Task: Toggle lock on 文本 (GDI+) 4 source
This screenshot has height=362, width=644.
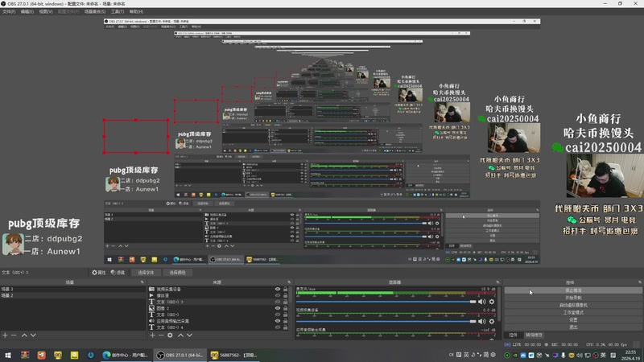Action: tap(286, 327)
